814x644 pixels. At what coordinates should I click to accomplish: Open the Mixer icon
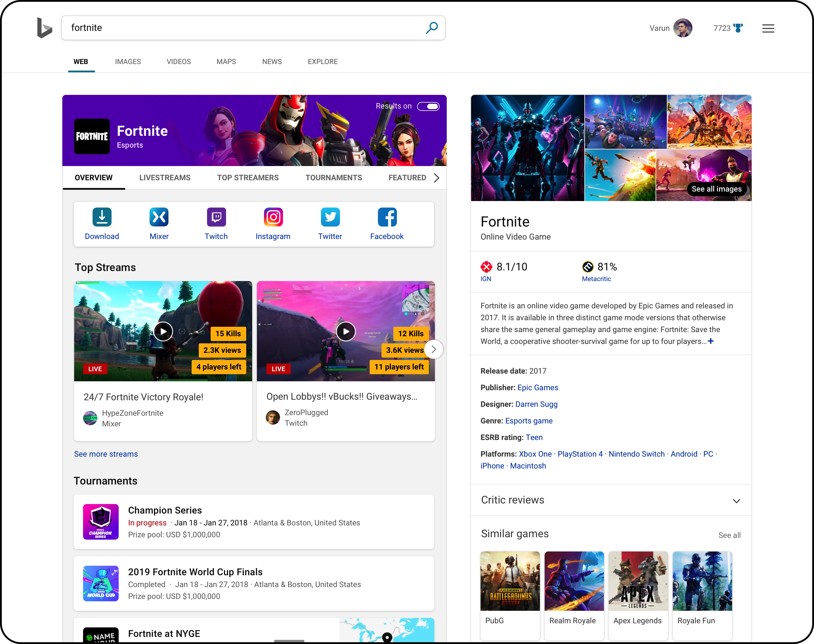pyautogui.click(x=159, y=217)
